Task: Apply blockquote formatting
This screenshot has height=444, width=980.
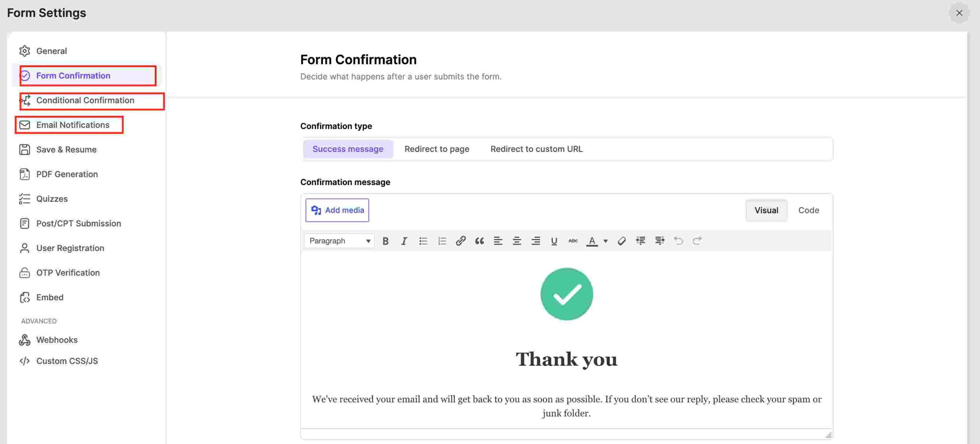Action: point(479,241)
